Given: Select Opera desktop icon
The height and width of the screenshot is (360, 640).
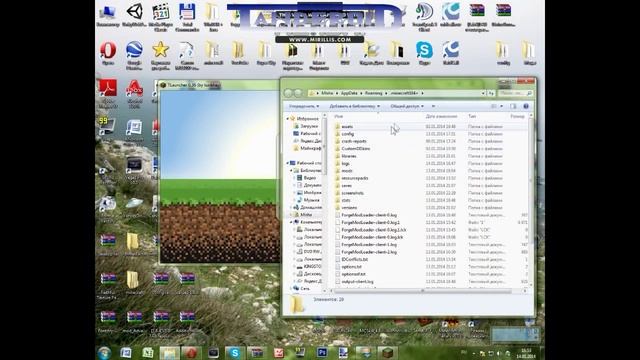Looking at the screenshot, I should (108, 54).
